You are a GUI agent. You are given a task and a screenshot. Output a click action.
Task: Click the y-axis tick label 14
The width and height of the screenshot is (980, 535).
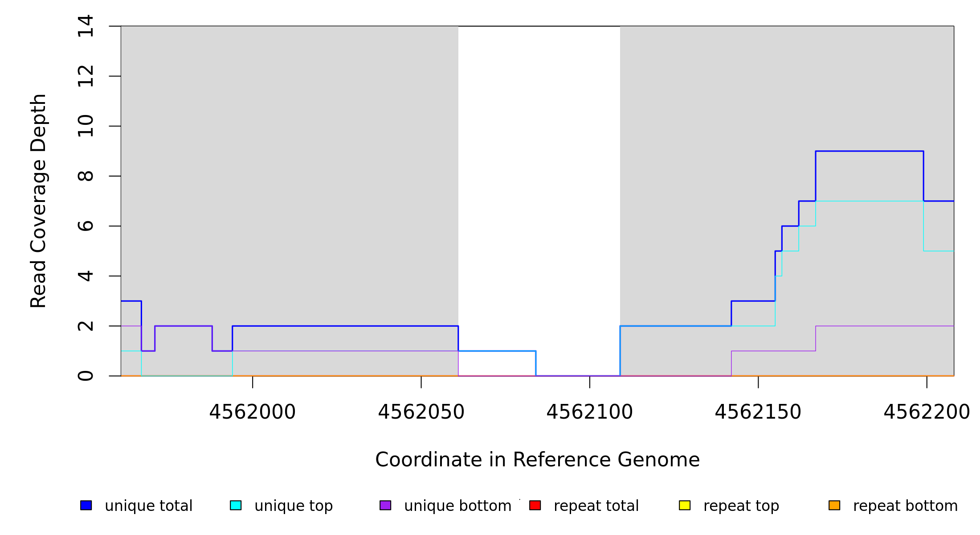click(x=86, y=26)
